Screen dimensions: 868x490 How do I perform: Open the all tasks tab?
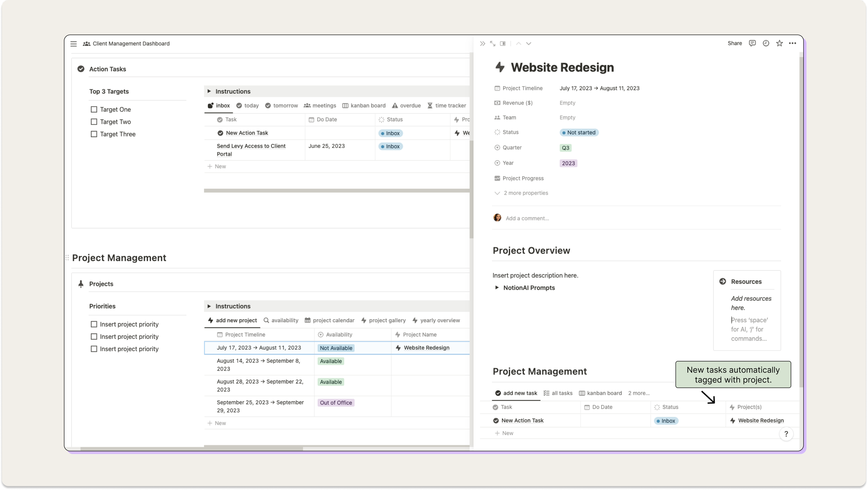coord(558,393)
